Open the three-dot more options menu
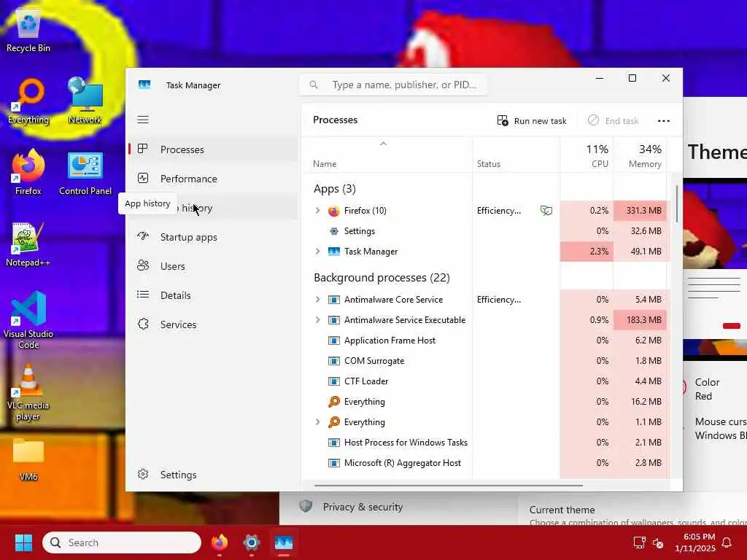Screen dimensions: 747x560 pyautogui.click(x=664, y=121)
